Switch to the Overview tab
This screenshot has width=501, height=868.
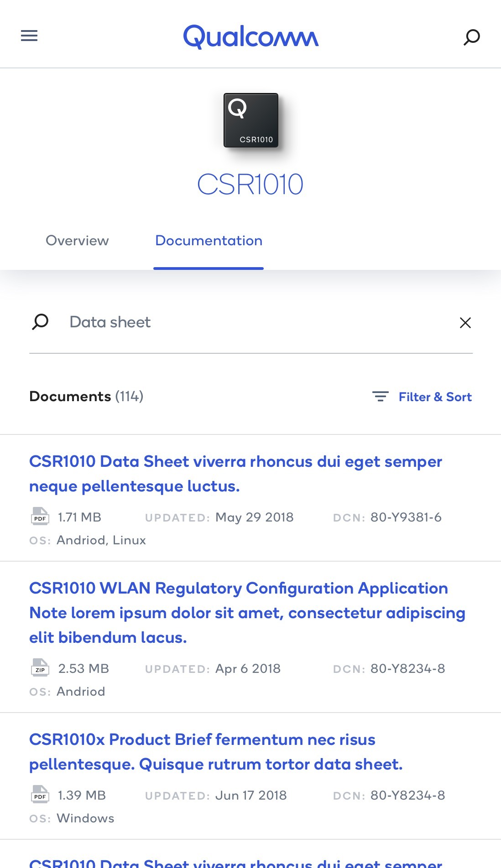[77, 240]
